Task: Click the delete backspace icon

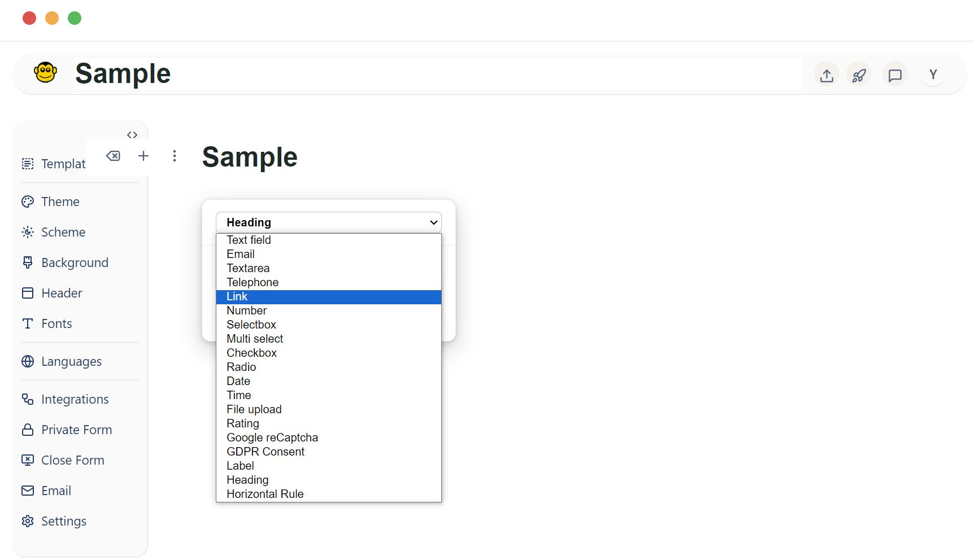Action: (113, 156)
